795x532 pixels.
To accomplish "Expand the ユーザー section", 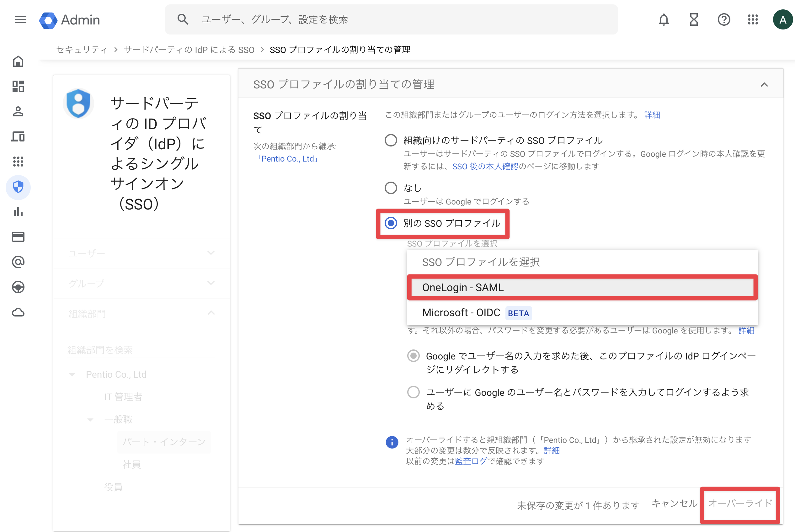I will pos(142,253).
